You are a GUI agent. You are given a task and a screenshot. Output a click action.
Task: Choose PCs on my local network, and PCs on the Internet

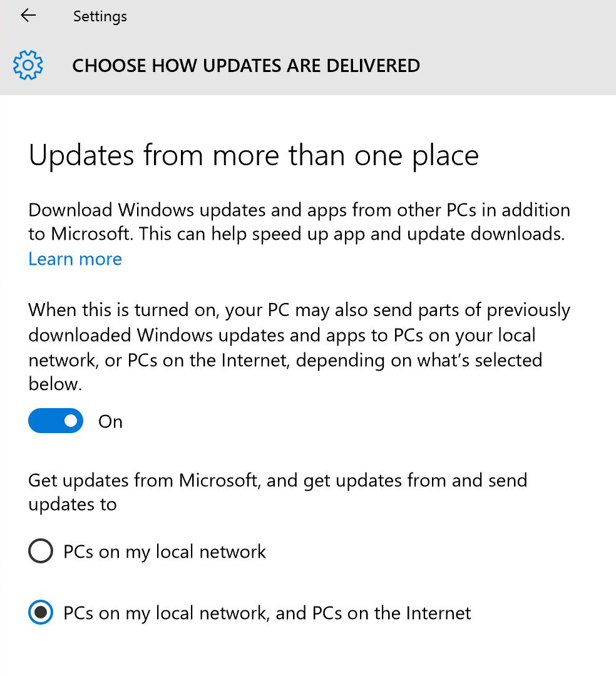click(40, 612)
